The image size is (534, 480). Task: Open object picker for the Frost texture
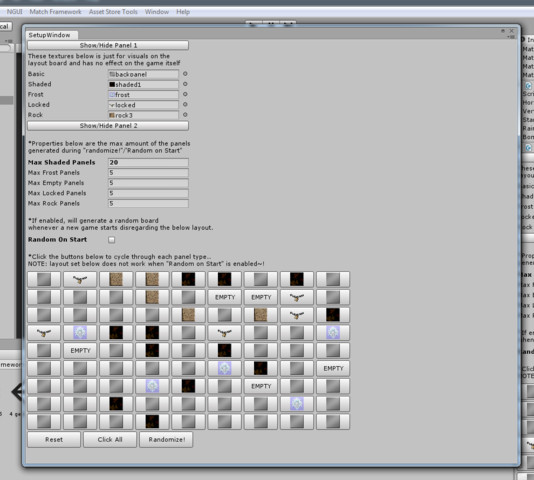[x=185, y=94]
